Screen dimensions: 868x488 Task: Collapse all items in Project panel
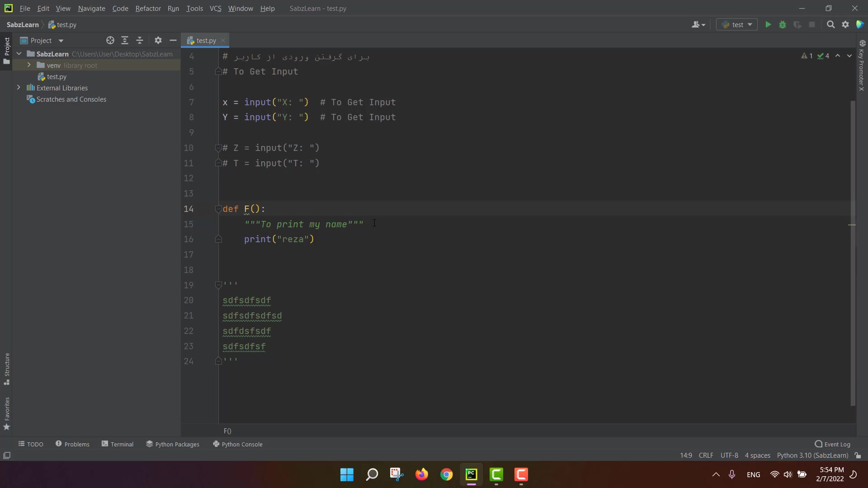(140, 41)
